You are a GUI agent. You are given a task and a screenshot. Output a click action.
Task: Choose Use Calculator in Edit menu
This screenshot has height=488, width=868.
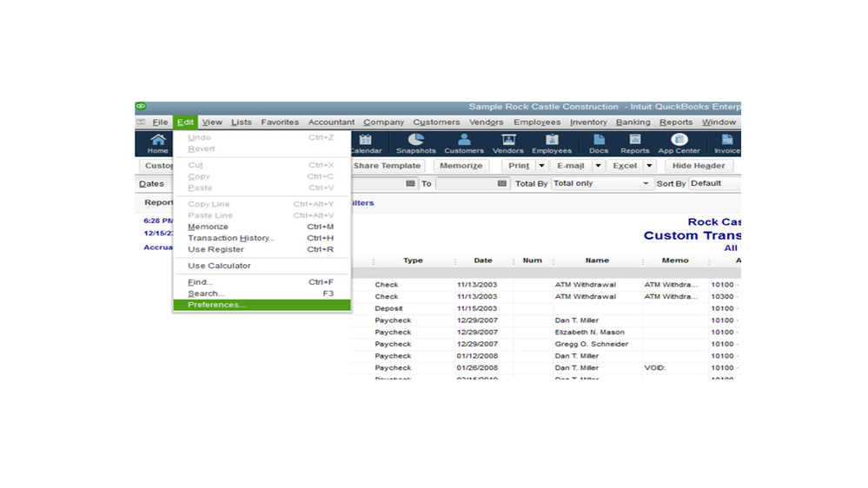point(262,266)
